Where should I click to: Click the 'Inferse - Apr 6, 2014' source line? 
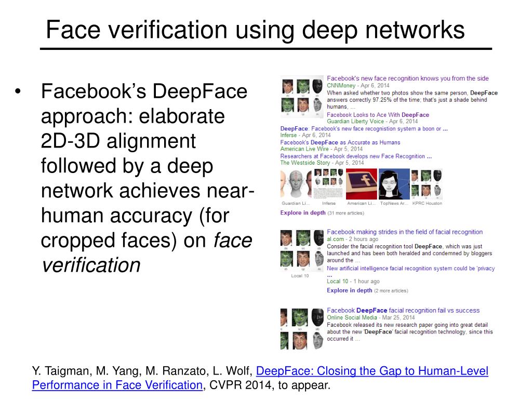(x=305, y=136)
